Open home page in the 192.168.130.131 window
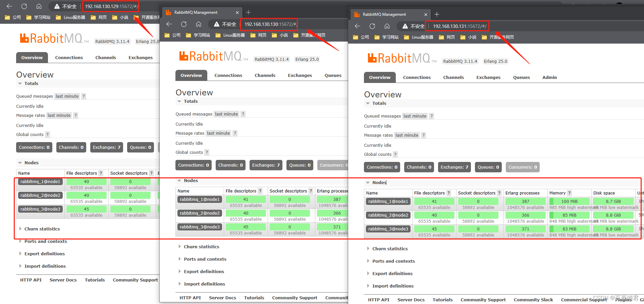 pos(387,26)
